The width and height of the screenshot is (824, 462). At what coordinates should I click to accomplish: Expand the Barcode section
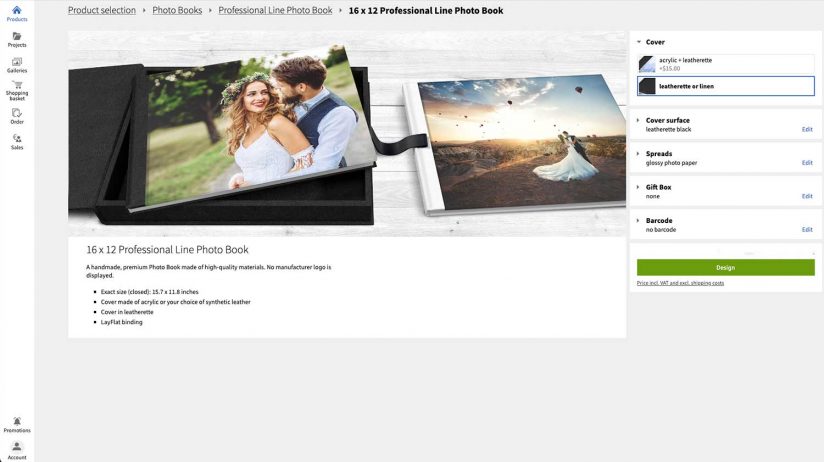coord(638,221)
